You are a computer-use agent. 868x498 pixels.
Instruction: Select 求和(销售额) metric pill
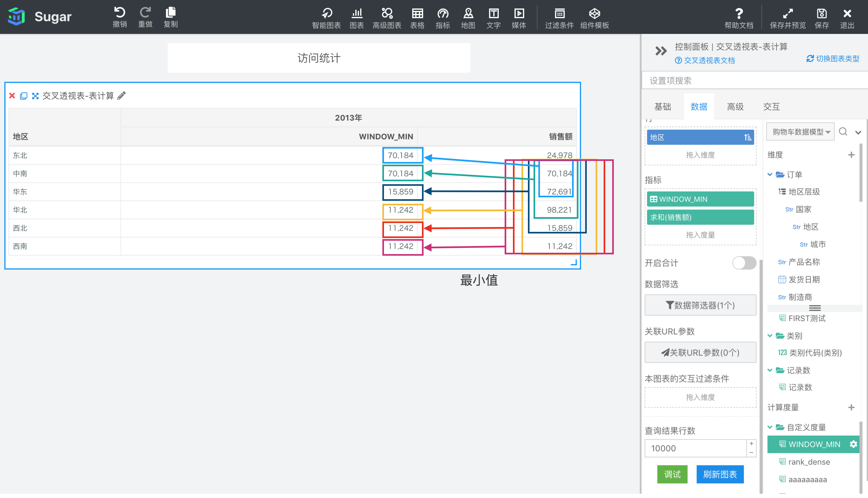700,217
